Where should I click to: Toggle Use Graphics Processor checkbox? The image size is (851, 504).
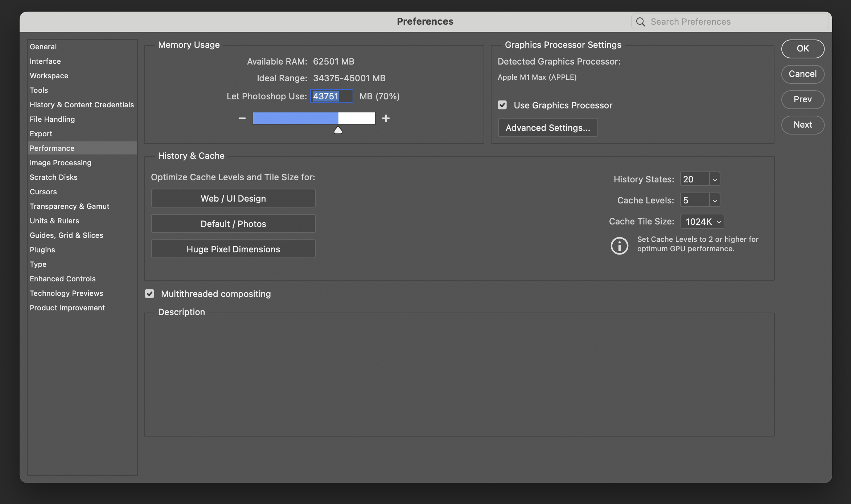click(502, 105)
